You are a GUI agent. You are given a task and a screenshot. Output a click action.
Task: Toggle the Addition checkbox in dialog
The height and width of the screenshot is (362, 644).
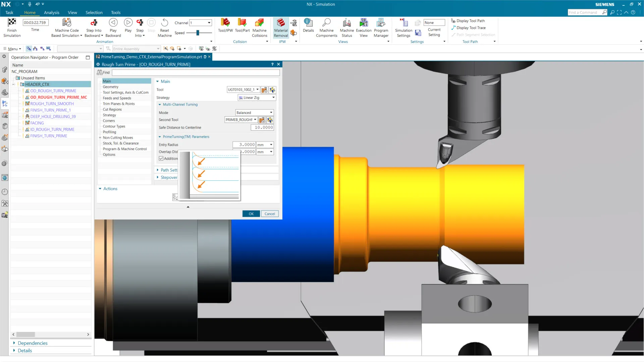[161, 159]
